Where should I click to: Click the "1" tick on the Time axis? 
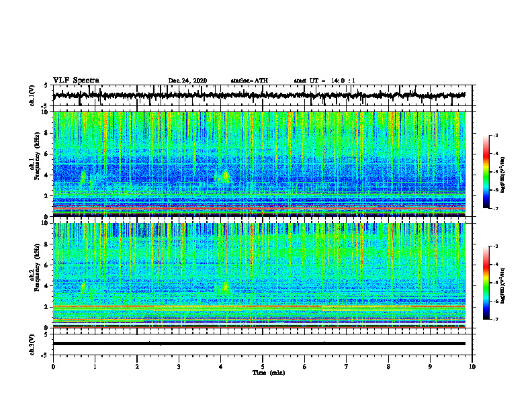click(x=95, y=367)
